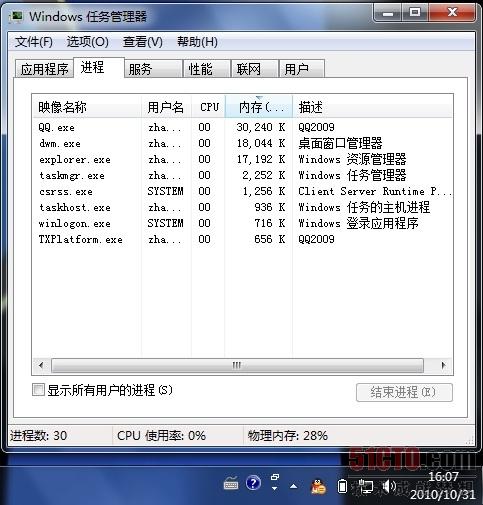The width and height of the screenshot is (483, 505).
Task: Select the QQ.exe process row
Action: pos(242,127)
